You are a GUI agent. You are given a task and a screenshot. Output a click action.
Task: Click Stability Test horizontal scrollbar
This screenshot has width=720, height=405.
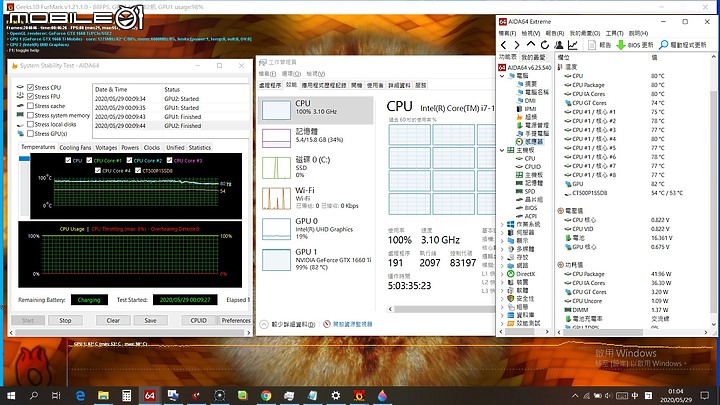[130, 332]
